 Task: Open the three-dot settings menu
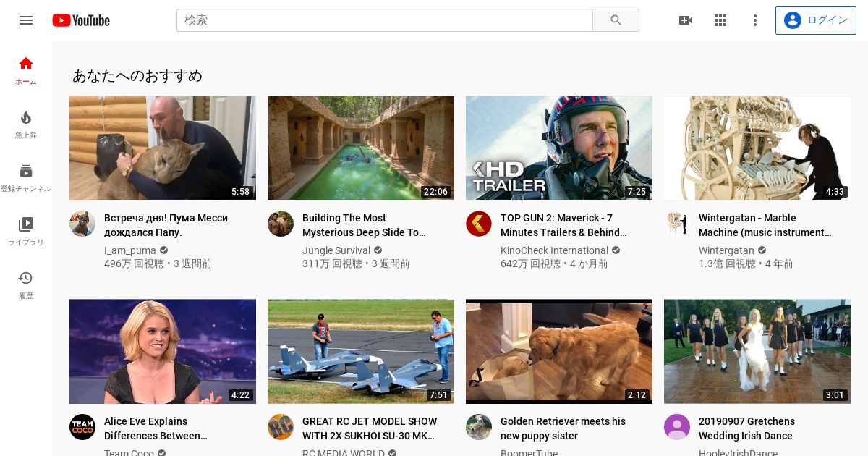[755, 20]
